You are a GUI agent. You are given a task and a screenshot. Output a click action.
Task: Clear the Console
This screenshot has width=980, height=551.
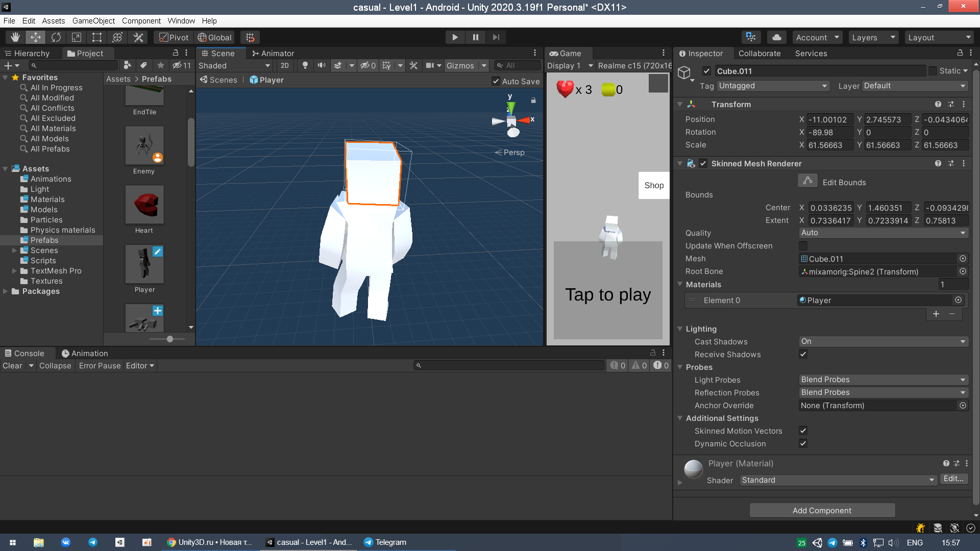[x=12, y=365]
